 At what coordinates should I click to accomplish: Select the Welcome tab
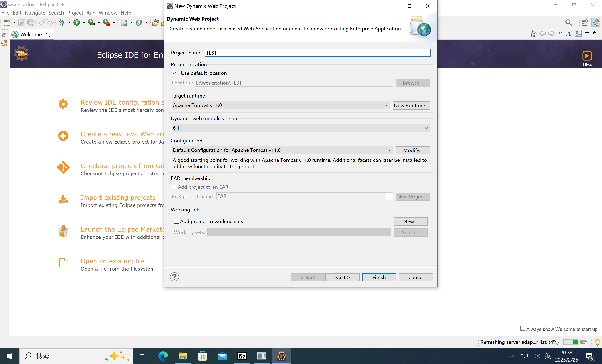[x=31, y=34]
